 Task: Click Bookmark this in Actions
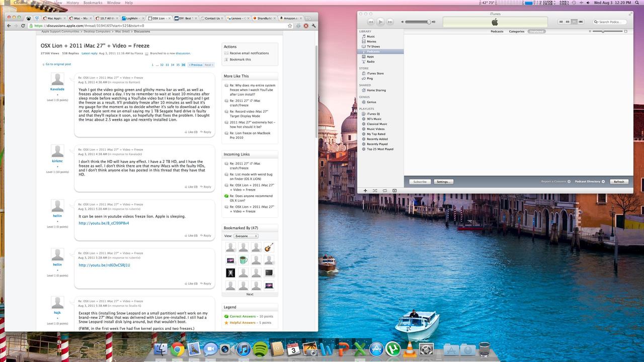pos(240,59)
